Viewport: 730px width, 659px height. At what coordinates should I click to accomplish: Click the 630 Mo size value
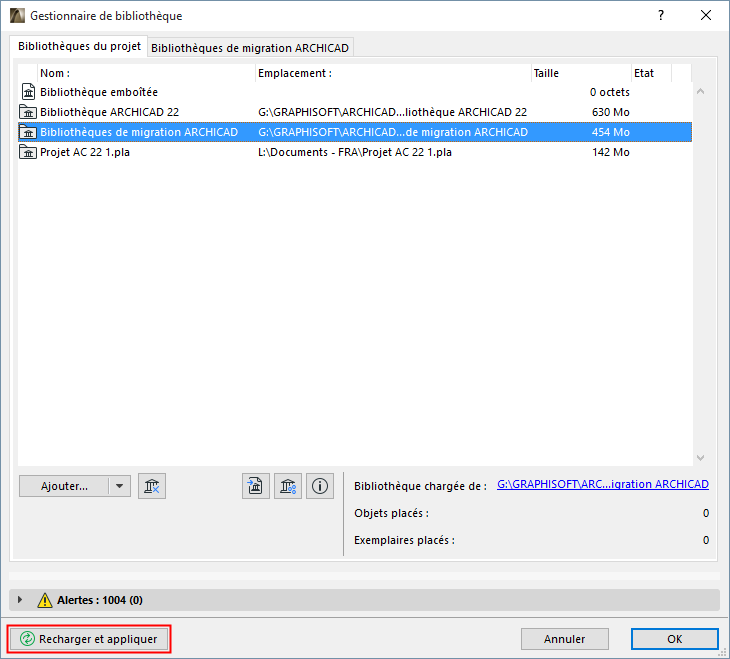(610, 112)
